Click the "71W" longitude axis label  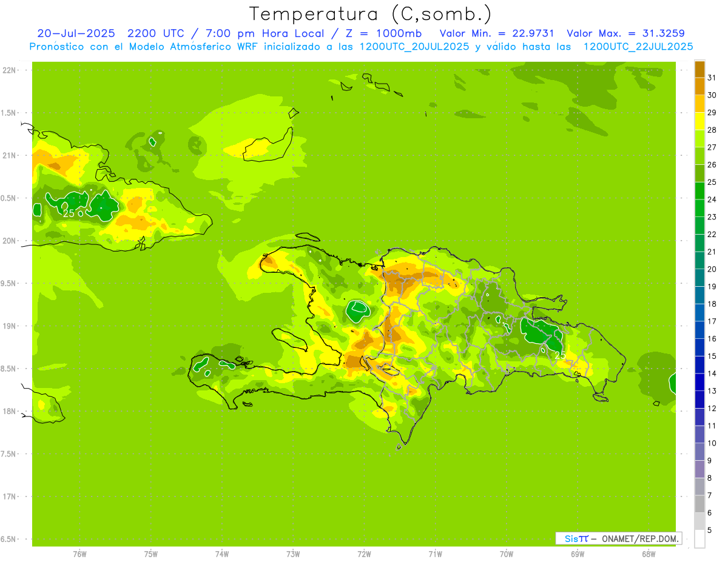click(x=435, y=554)
